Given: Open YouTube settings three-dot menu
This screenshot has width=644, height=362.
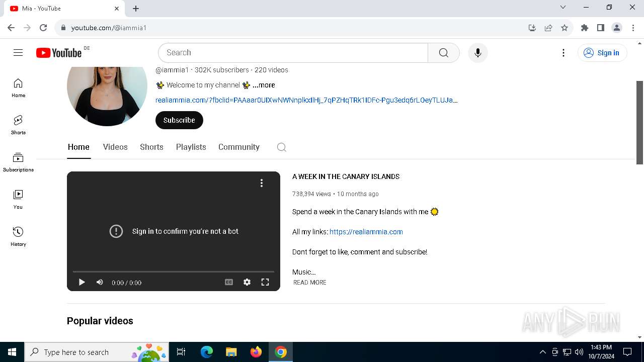Looking at the screenshot, I should 563,53.
